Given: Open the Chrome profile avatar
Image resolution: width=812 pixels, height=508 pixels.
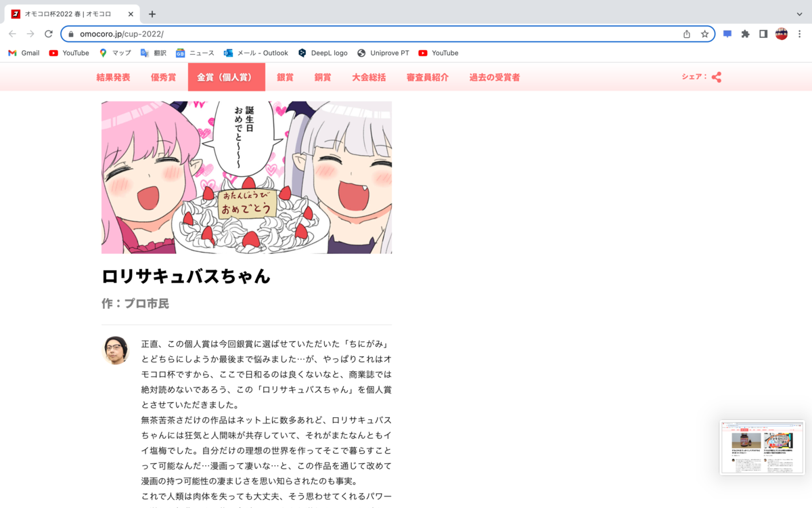Looking at the screenshot, I should (x=782, y=34).
